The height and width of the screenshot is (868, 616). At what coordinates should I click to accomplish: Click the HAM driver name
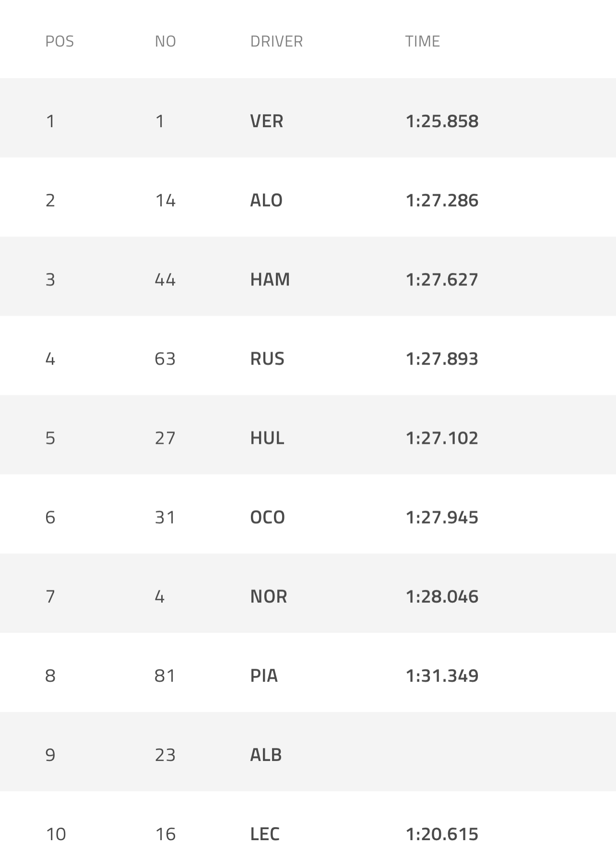click(x=270, y=280)
